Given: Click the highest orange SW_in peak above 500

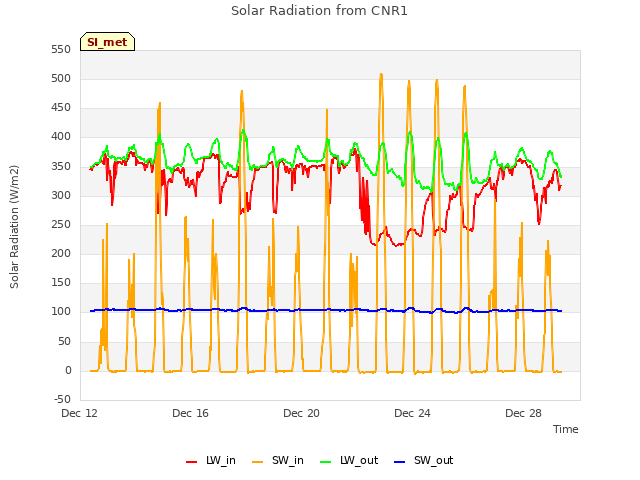Looking at the screenshot, I should [381, 74].
